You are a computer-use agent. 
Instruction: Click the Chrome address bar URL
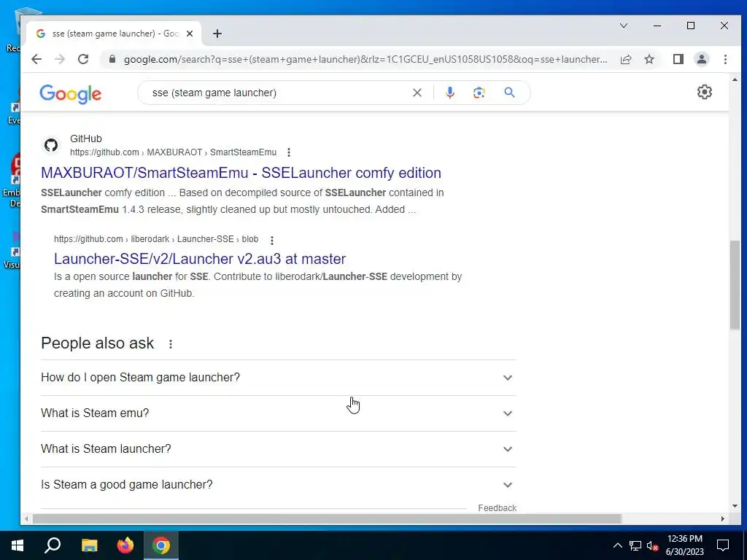point(365,59)
